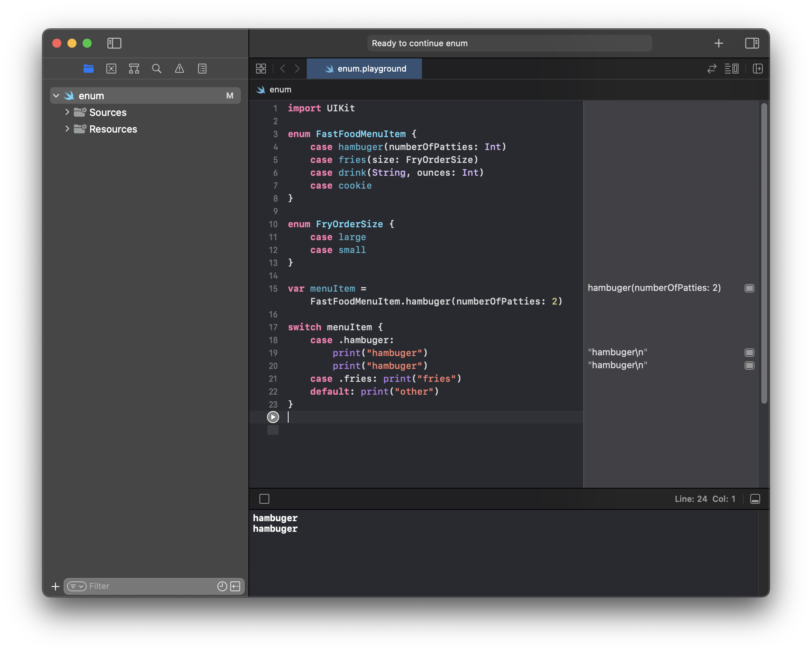Click the plus button in title bar
The height and width of the screenshot is (653, 812).
(x=718, y=43)
